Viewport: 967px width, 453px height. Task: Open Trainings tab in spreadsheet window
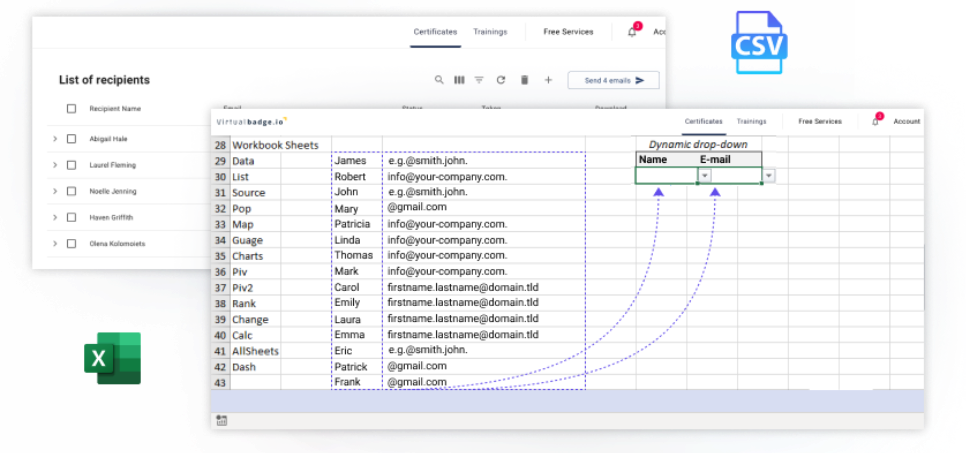coord(751,121)
